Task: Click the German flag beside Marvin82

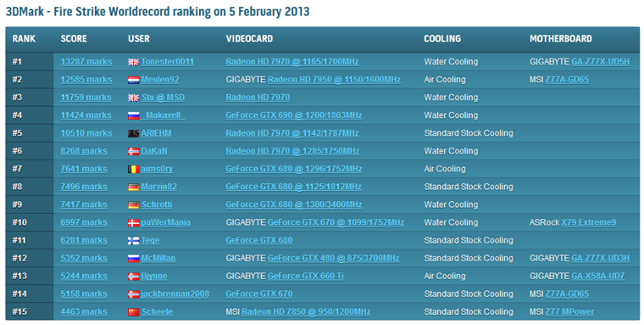Action: [x=134, y=188]
